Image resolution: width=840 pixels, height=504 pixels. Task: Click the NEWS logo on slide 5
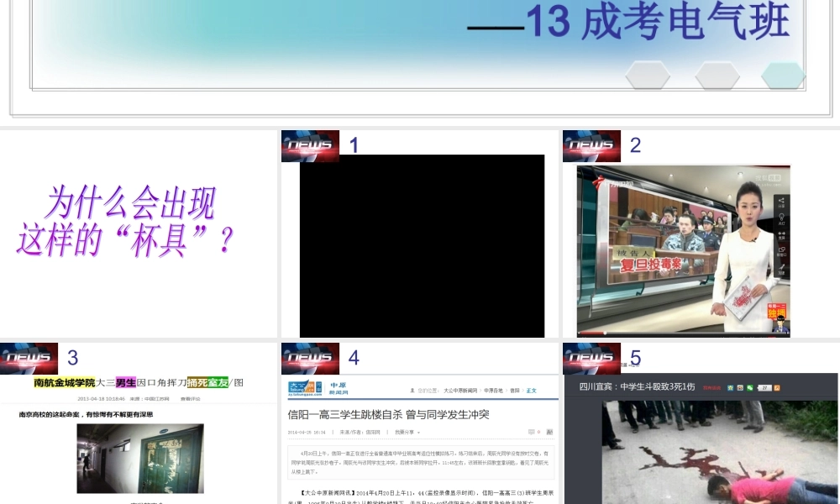(x=591, y=359)
